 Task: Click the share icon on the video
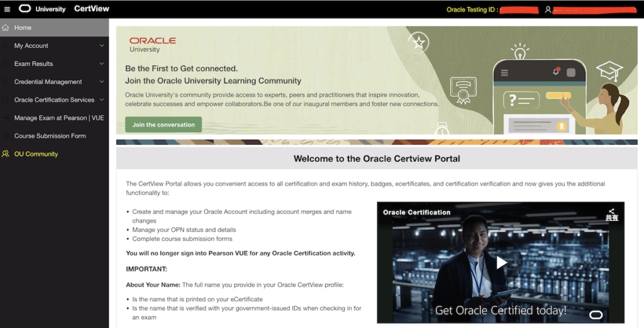point(611,212)
